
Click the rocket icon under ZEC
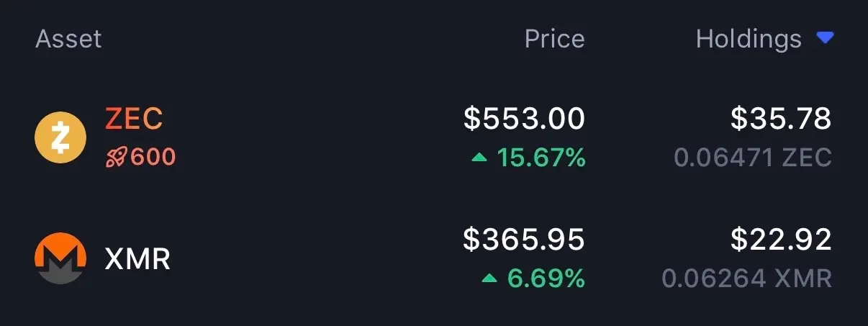(117, 157)
